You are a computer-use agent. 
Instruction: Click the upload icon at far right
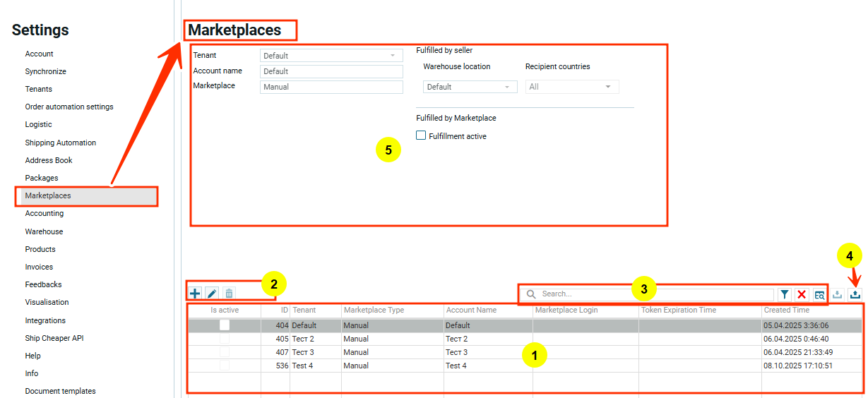(855, 294)
